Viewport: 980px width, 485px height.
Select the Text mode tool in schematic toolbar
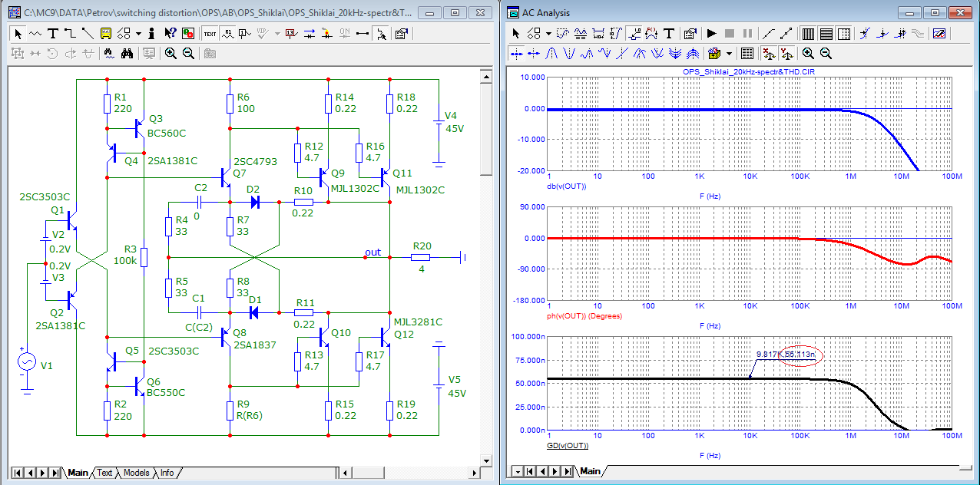click(53, 34)
